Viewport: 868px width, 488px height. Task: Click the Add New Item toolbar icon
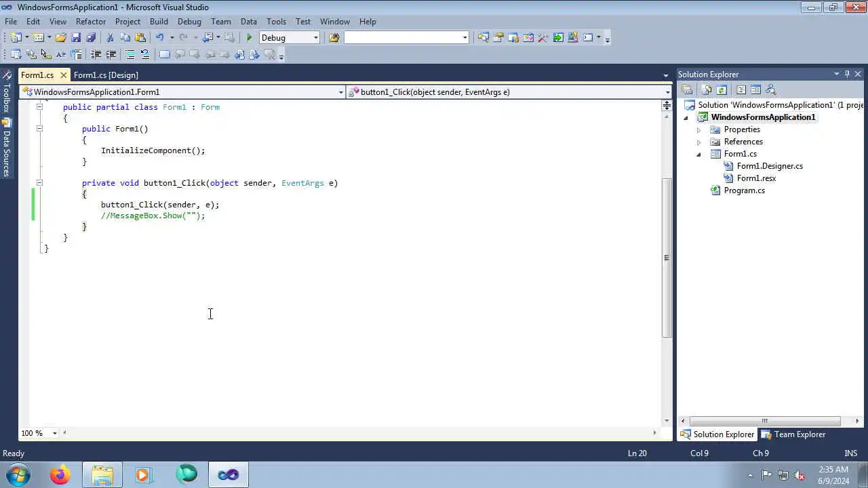[39, 38]
